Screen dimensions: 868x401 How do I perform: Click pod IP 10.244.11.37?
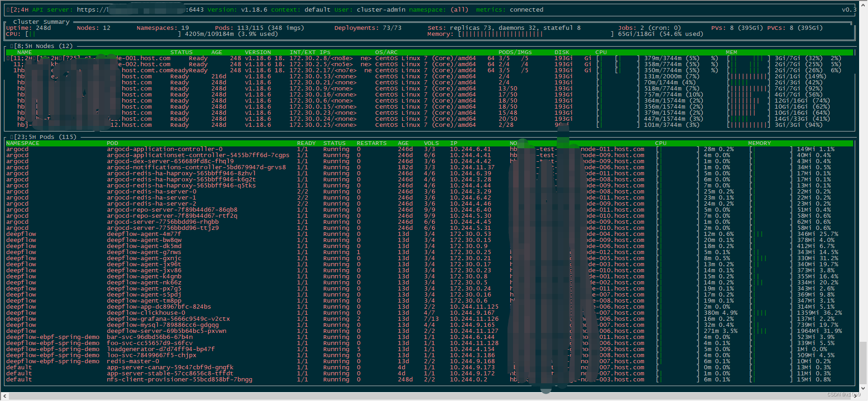tap(472, 167)
